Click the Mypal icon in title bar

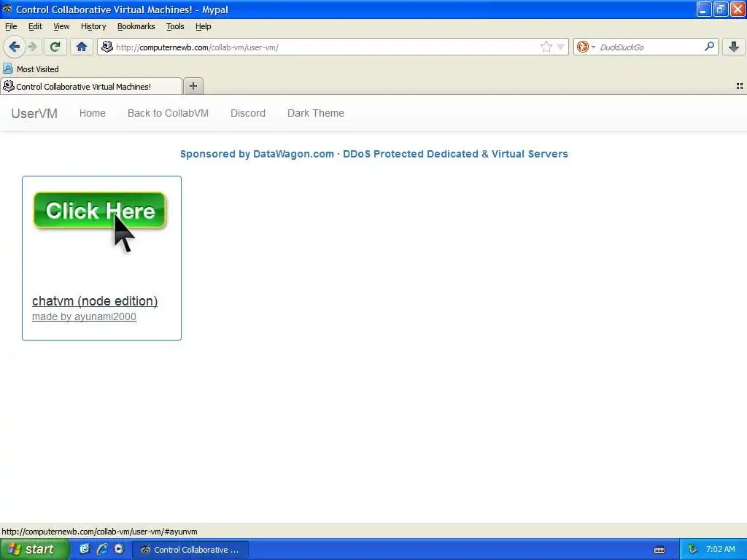(7, 9)
